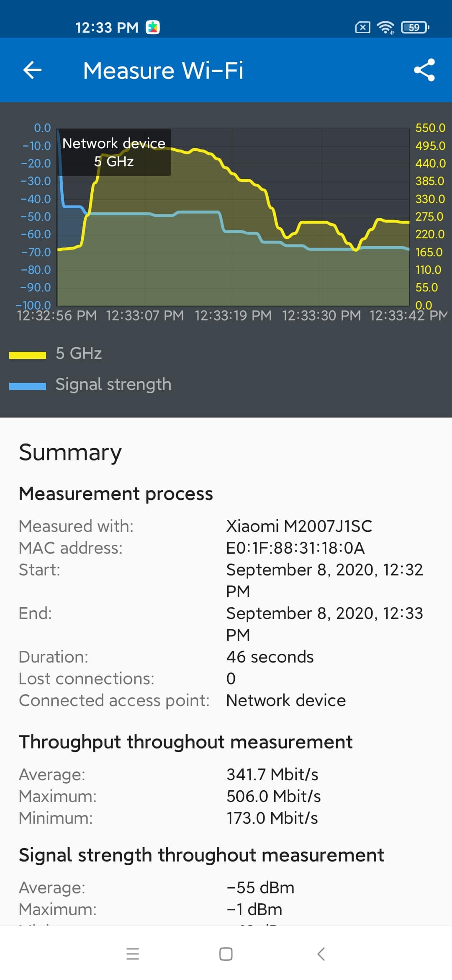Tap the Network device 5 GHz tooltip
Screen dimensions: 452x980
coord(114,152)
